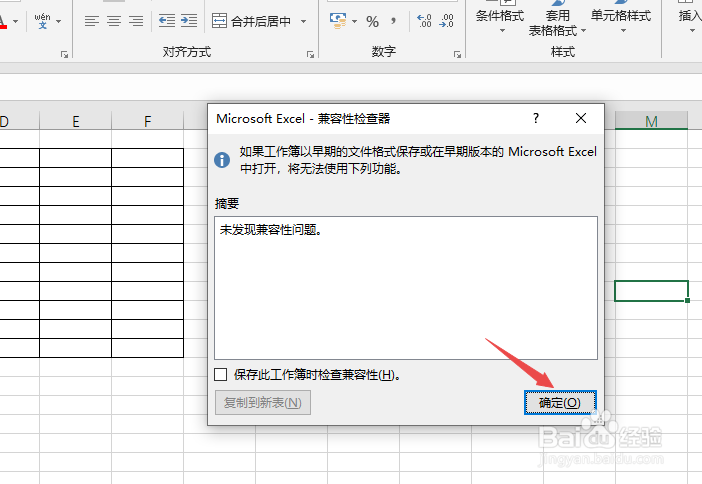This screenshot has height=484, width=702.
Task: Open the 条件格式 menu
Action: click(500, 18)
